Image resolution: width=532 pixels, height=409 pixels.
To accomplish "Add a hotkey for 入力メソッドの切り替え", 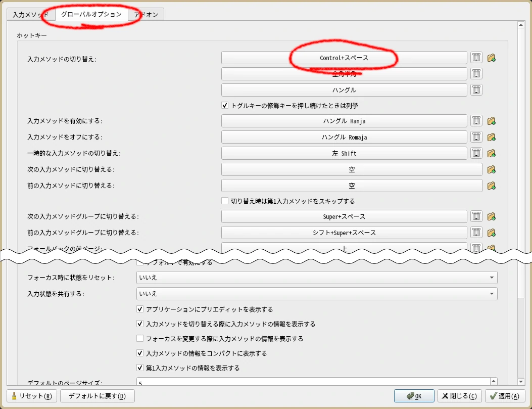I will coord(491,58).
